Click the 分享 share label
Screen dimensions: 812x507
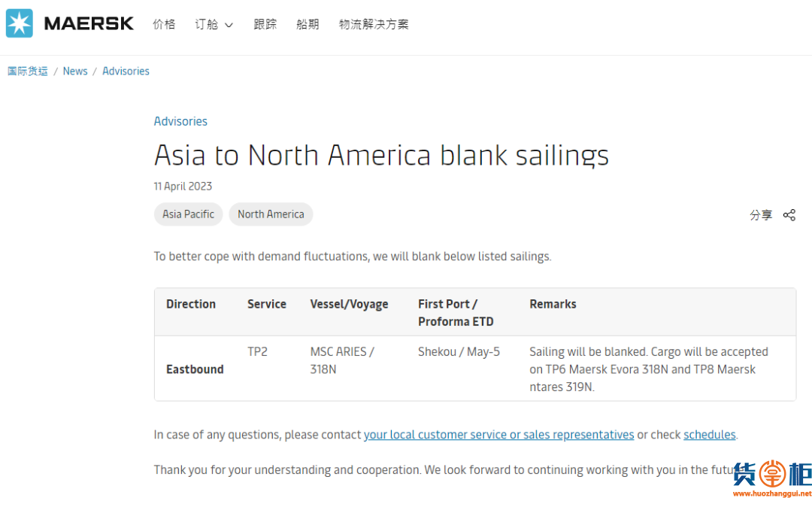coord(761,215)
